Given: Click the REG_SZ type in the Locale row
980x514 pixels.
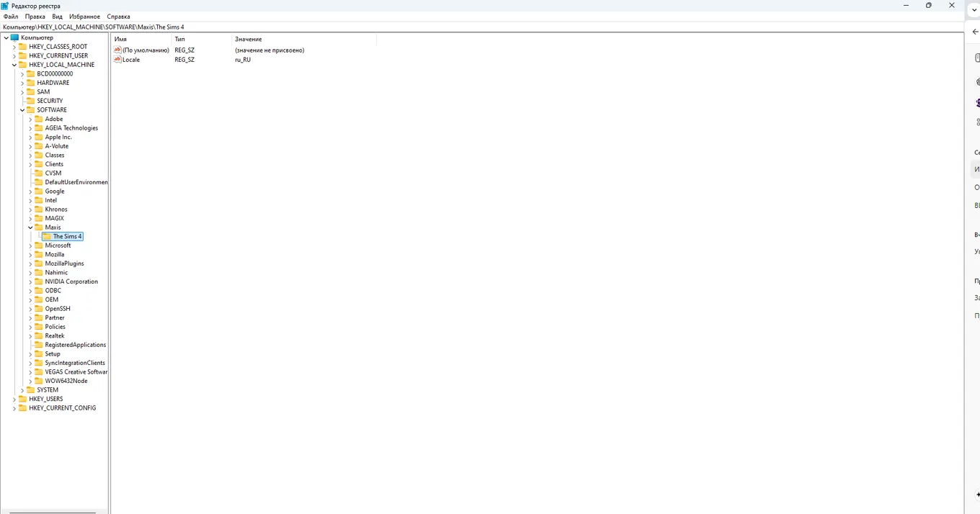Looking at the screenshot, I should click(x=184, y=60).
